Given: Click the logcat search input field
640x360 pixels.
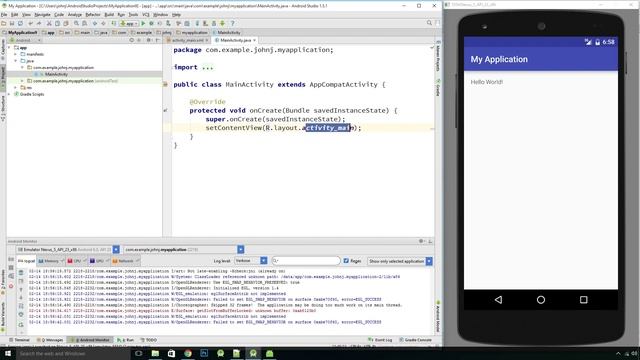Looking at the screenshot, I should [306, 261].
